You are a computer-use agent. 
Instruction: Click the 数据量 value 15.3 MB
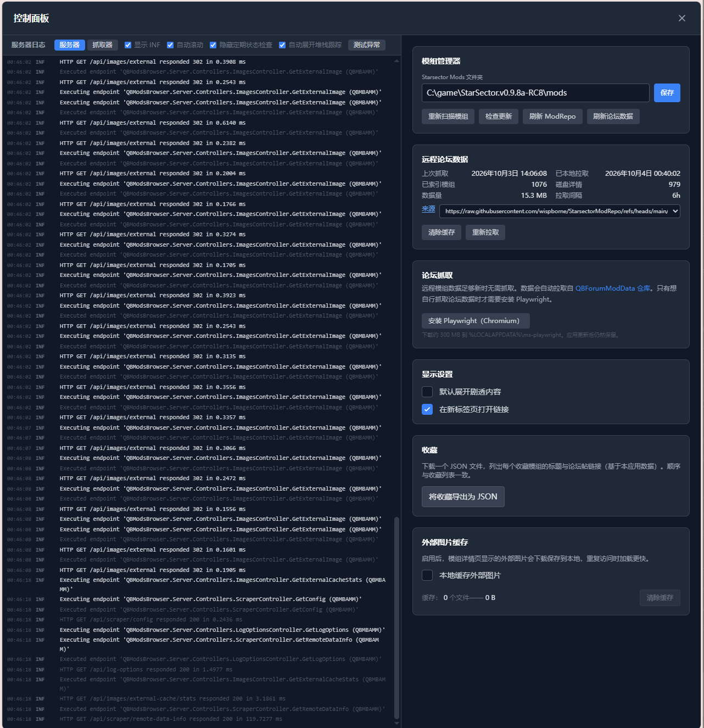(x=534, y=196)
